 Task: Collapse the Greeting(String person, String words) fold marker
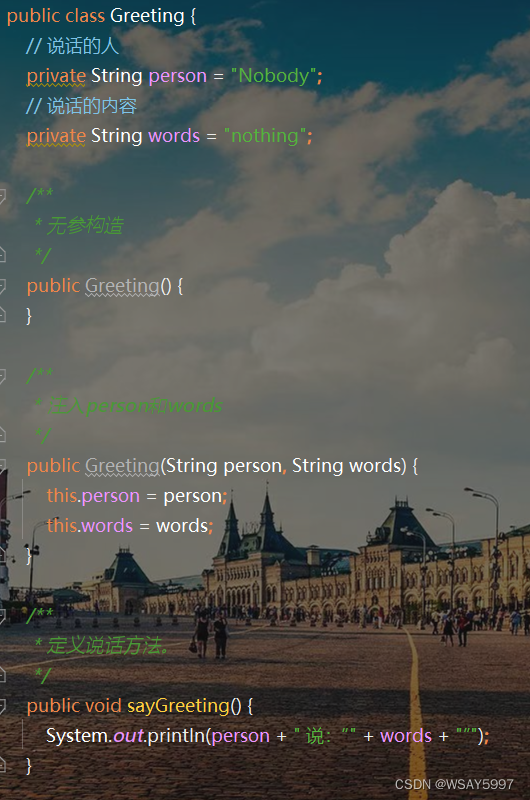pos(2,466)
